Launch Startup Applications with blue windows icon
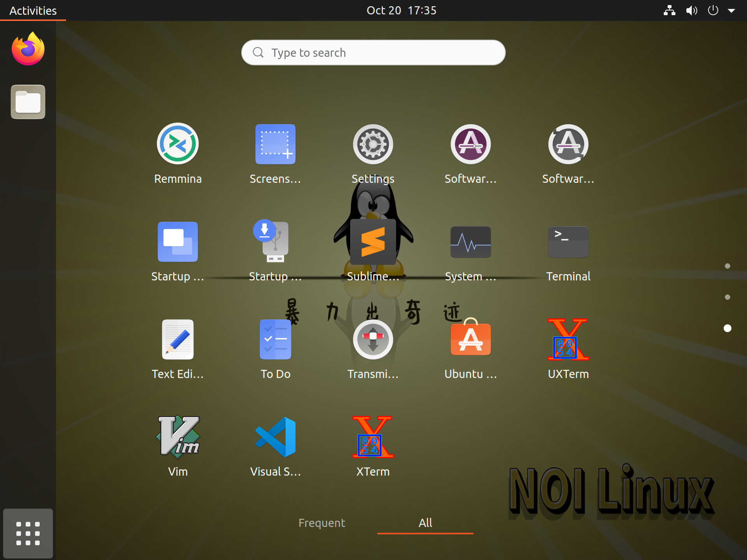The width and height of the screenshot is (747, 560). pyautogui.click(x=178, y=241)
